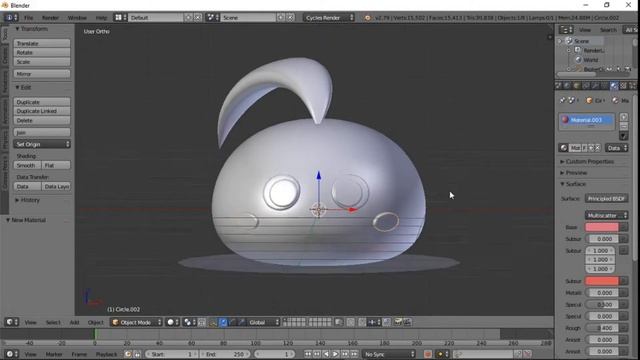640x360 pixels.
Task: Expand the RenderLayers outliner item
Action: [x=569, y=50]
